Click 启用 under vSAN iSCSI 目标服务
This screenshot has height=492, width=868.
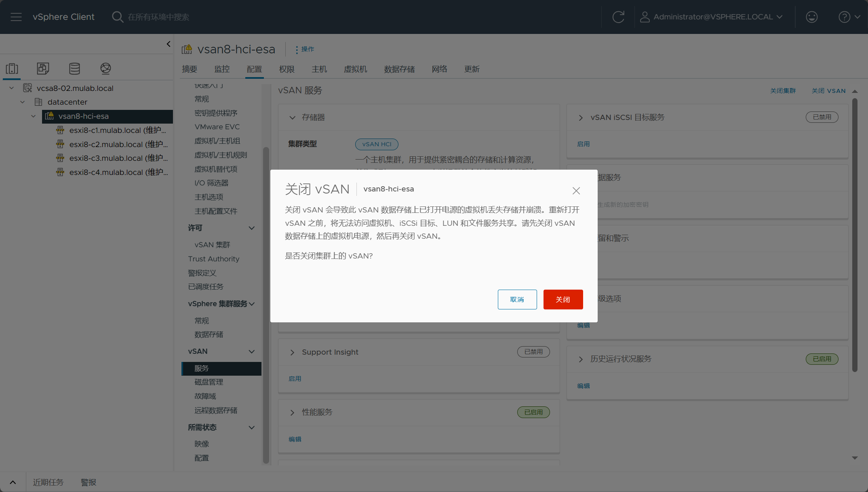click(x=584, y=144)
